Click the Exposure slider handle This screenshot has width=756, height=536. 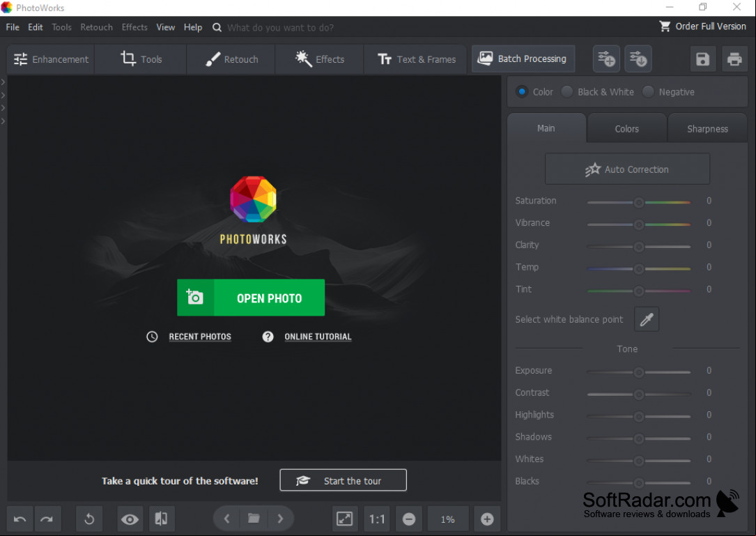click(x=639, y=372)
